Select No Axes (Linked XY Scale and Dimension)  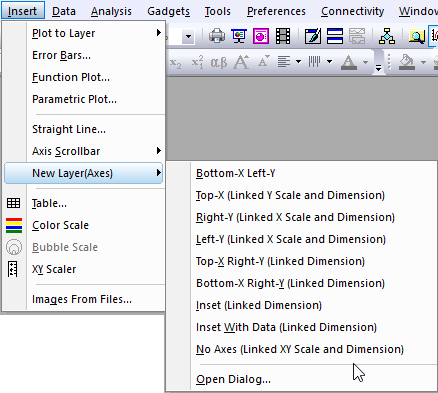pos(300,349)
